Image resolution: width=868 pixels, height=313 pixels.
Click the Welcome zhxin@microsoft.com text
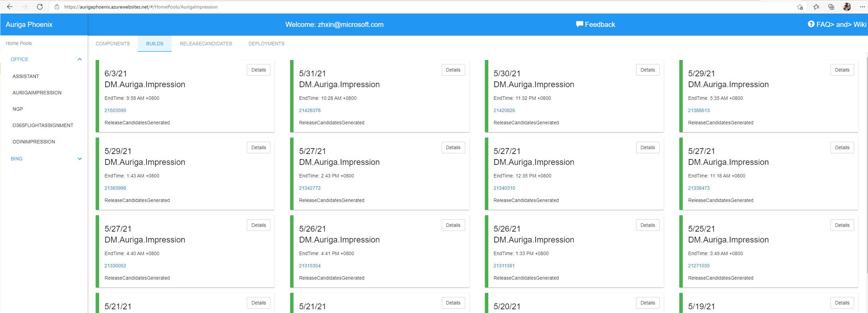pos(334,25)
